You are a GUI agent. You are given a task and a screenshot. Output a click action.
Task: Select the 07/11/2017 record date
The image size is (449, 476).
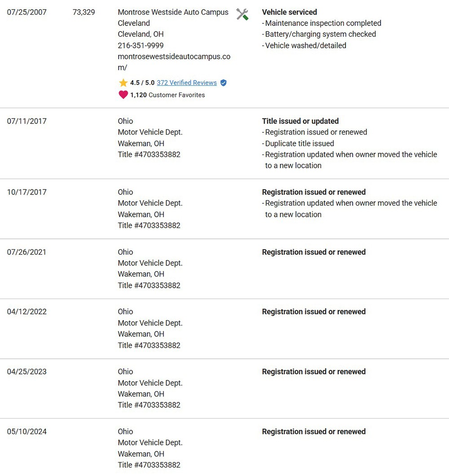(26, 121)
